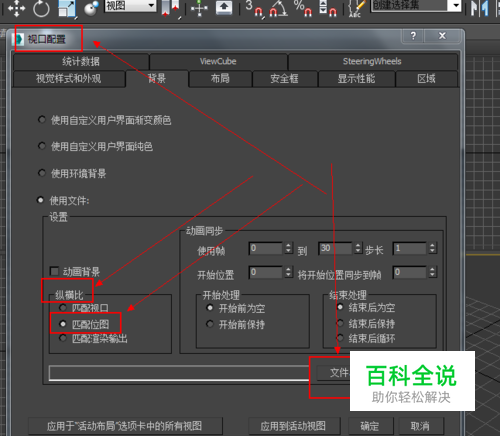The width and height of the screenshot is (500, 436).
Task: Open the 视觉样式和外观 tab
Action: click(x=68, y=79)
